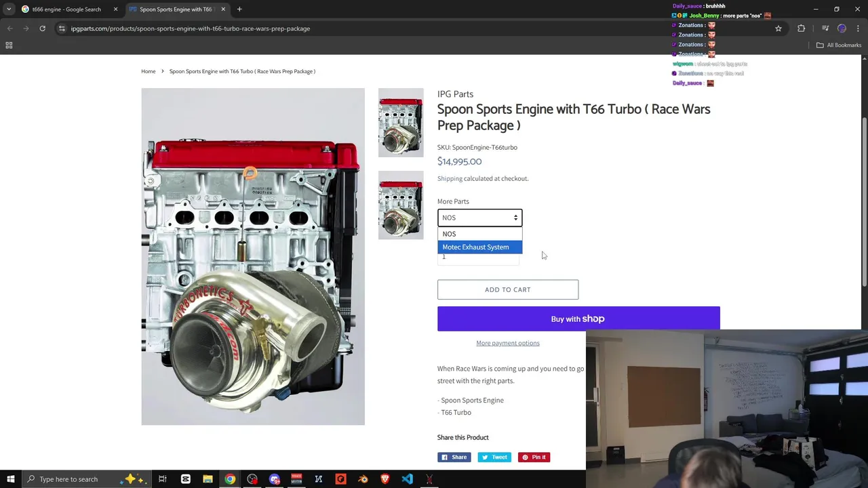868x488 pixels.
Task: Click the IPG Parts vendor name
Action: point(455,94)
